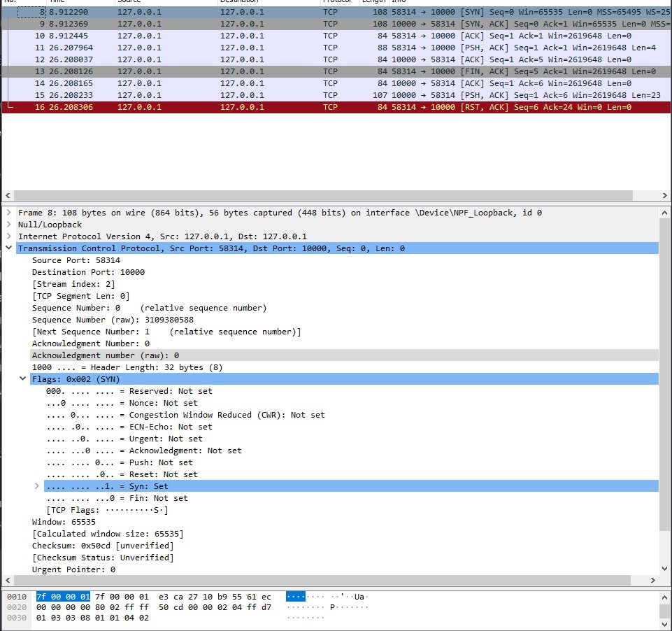Select the Stream index: 2 field
This screenshot has height=631, width=672.
(x=73, y=284)
